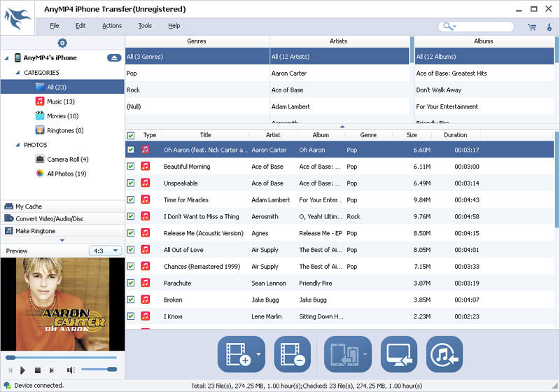This screenshot has height=392, width=560.
Task: Click the next track button in the preview
Action: point(51,370)
